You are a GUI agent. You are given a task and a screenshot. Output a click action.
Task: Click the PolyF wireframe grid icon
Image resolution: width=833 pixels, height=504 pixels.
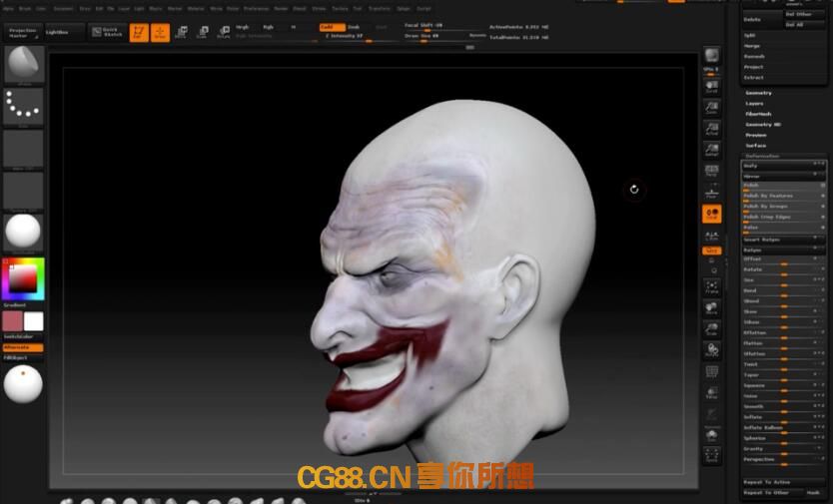click(711, 371)
